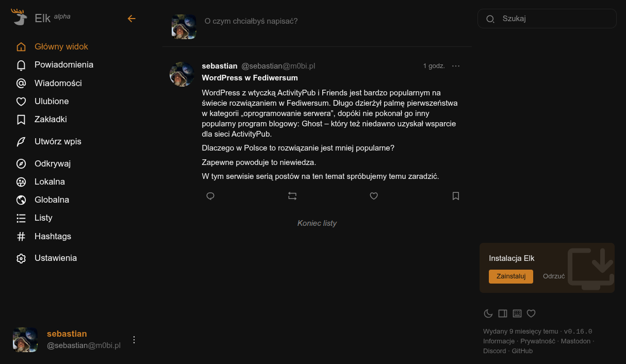Boost the WordPress w Fediwersum post
The image size is (626, 364).
tap(292, 196)
